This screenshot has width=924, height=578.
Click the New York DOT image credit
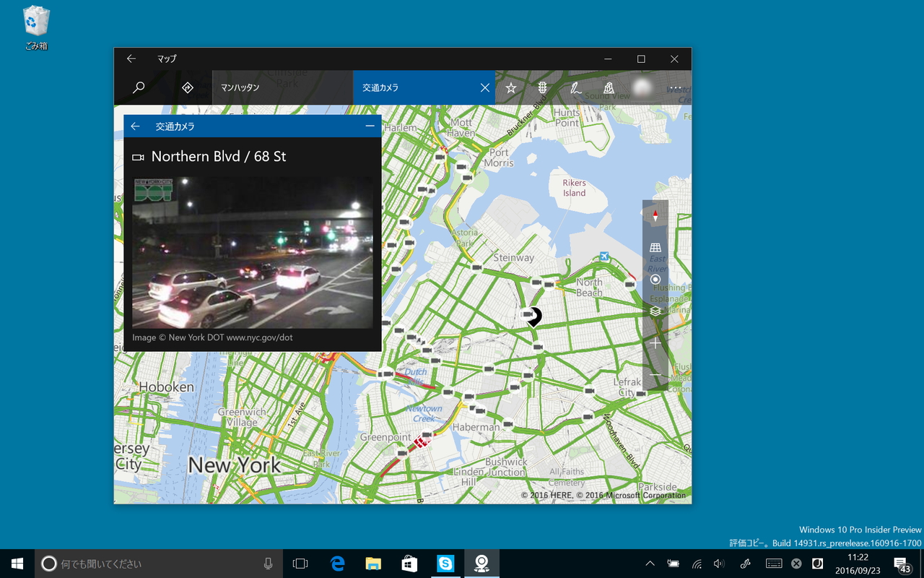click(x=213, y=337)
